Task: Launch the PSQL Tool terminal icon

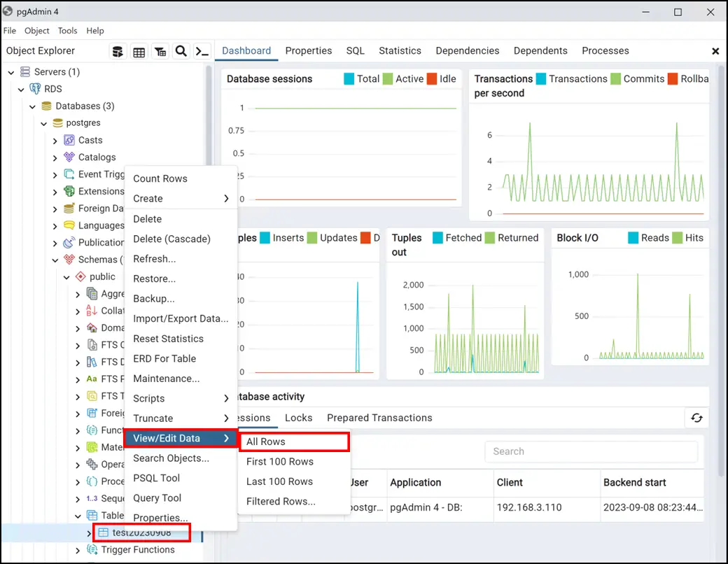Action: [x=202, y=51]
